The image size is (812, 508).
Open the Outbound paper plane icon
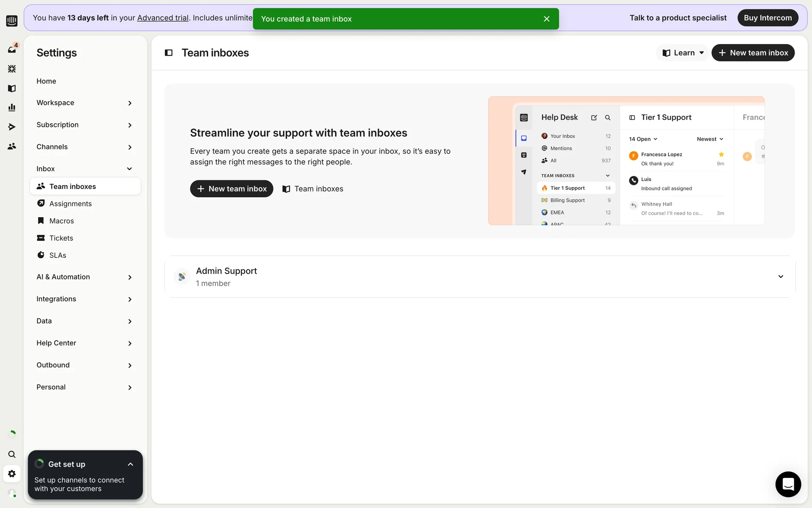coord(12,127)
